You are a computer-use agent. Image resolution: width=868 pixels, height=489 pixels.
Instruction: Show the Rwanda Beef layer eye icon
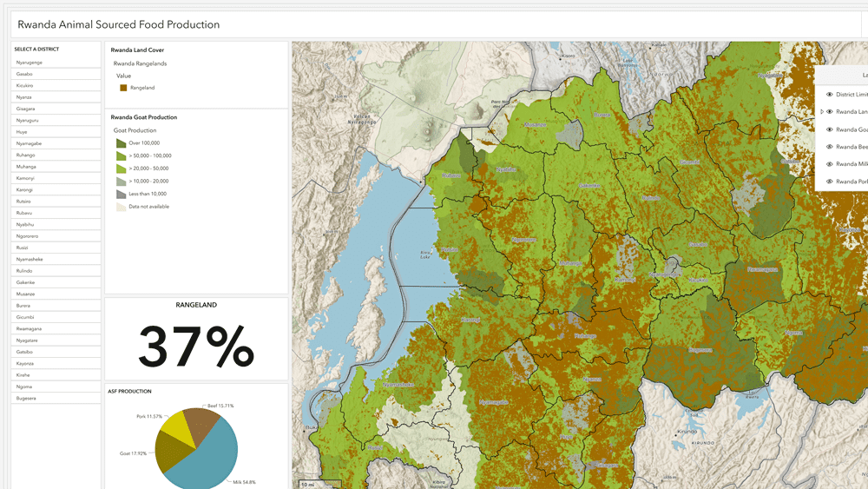tap(829, 147)
